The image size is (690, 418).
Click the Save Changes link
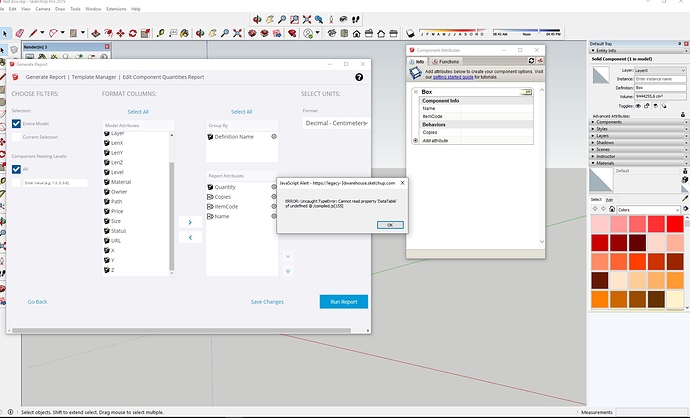click(267, 302)
